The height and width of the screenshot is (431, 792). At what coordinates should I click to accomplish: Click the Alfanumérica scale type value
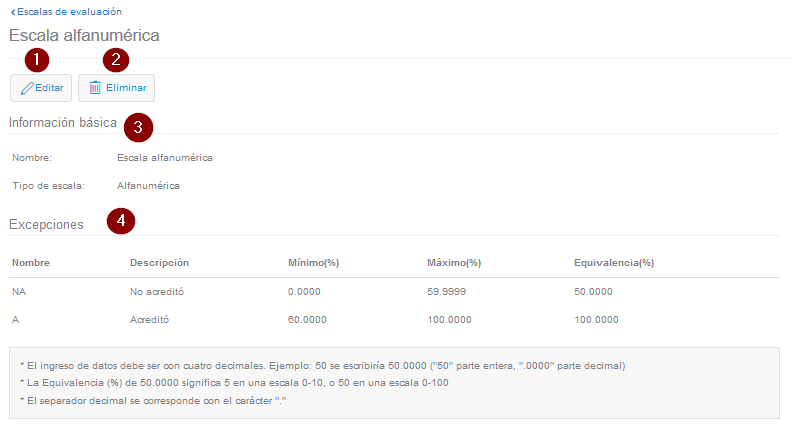point(148,185)
